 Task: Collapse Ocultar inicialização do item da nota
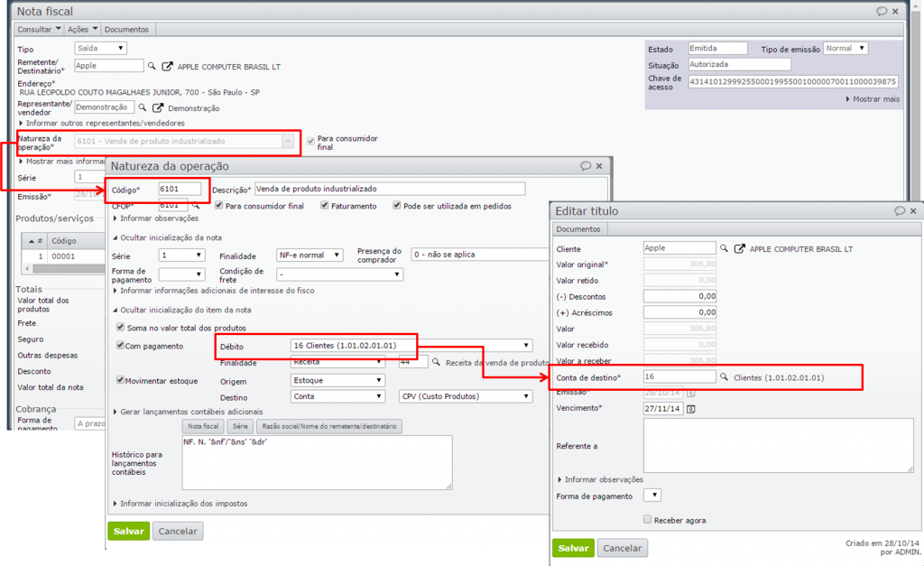point(182,310)
